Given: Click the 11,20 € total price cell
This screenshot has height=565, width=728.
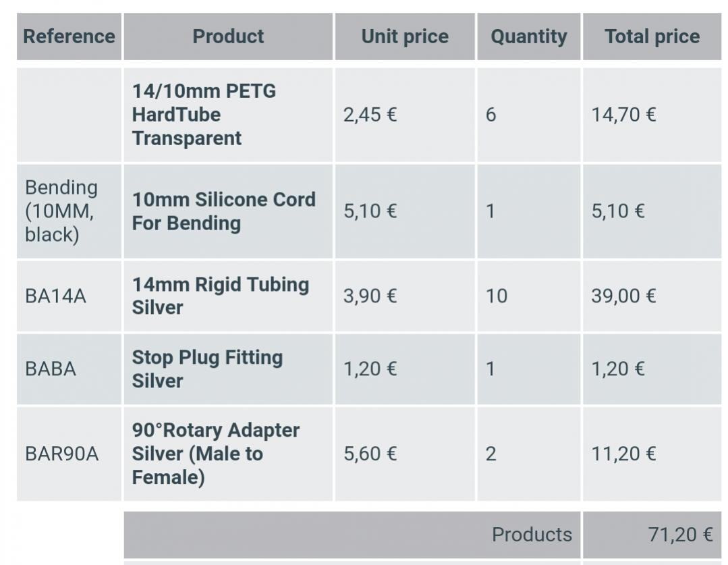Looking at the screenshot, I should pyautogui.click(x=652, y=454).
